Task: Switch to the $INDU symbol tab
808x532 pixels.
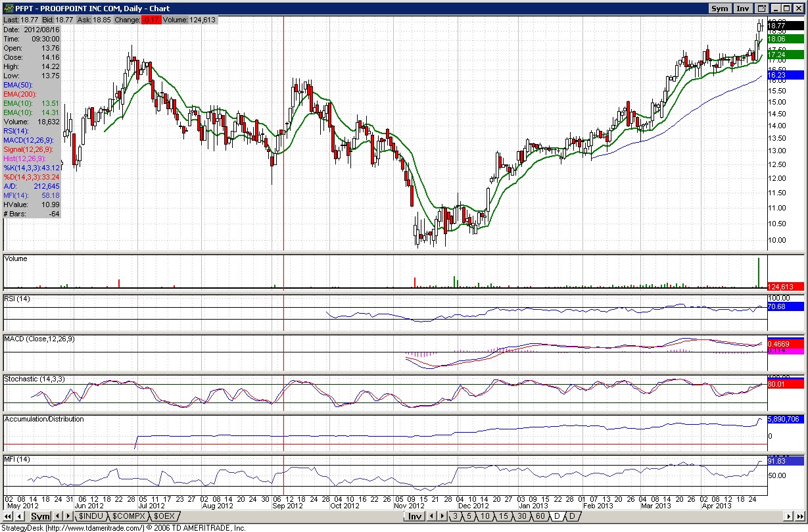Action: [x=91, y=516]
